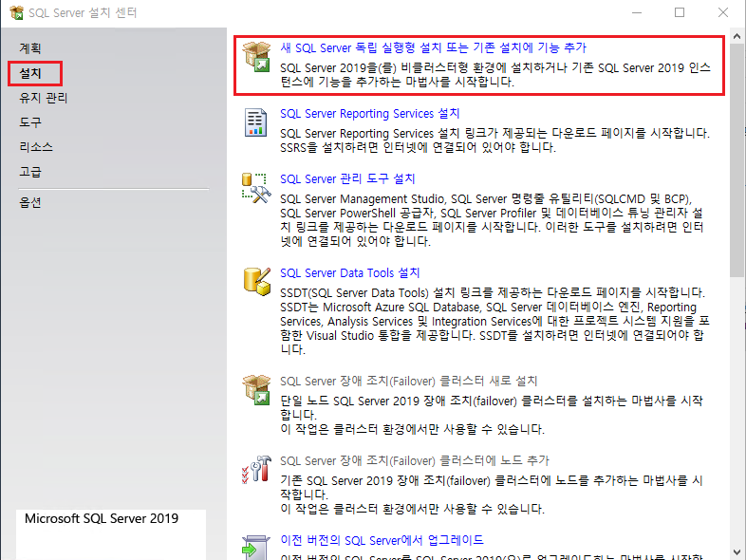This screenshot has width=746, height=560.
Task: Click 장애 조치(Failover) 클러스터에 노드 추가 link
Action: pos(415,460)
